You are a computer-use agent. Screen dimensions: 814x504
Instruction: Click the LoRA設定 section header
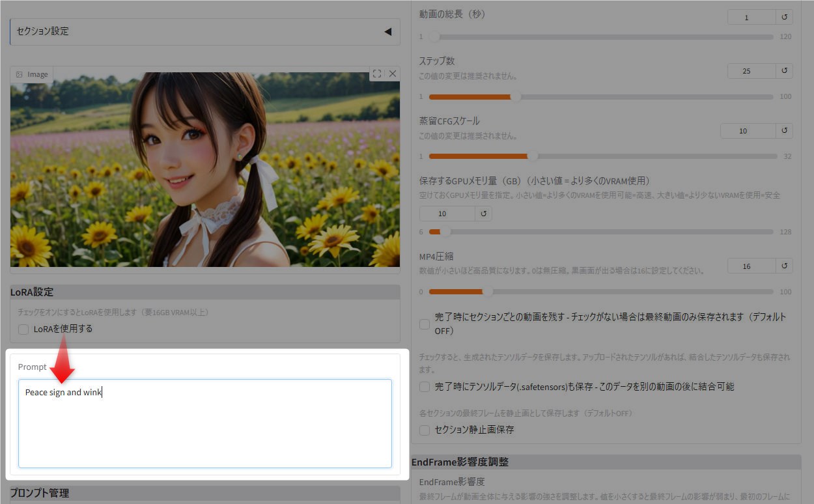(204, 292)
